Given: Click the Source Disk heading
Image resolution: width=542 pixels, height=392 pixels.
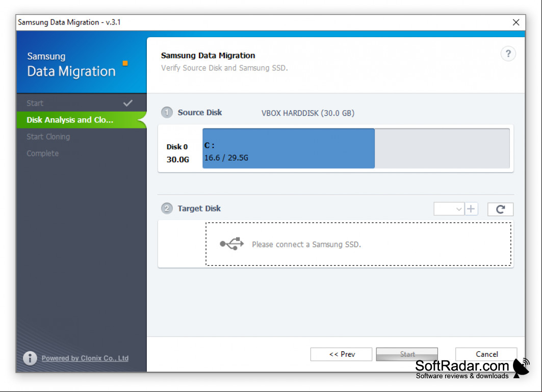Looking at the screenshot, I should [x=200, y=112].
